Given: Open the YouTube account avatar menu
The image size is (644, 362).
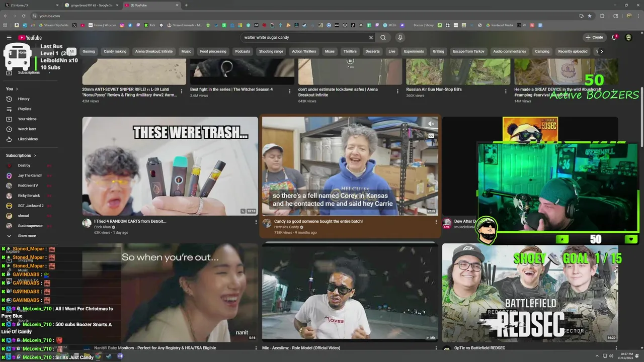Looking at the screenshot, I should tap(628, 38).
